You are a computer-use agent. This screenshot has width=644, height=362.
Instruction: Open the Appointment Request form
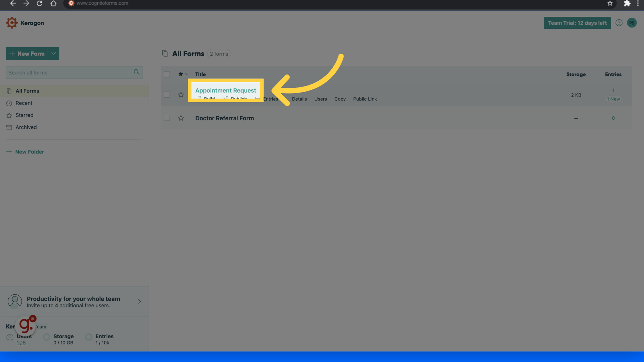click(225, 90)
